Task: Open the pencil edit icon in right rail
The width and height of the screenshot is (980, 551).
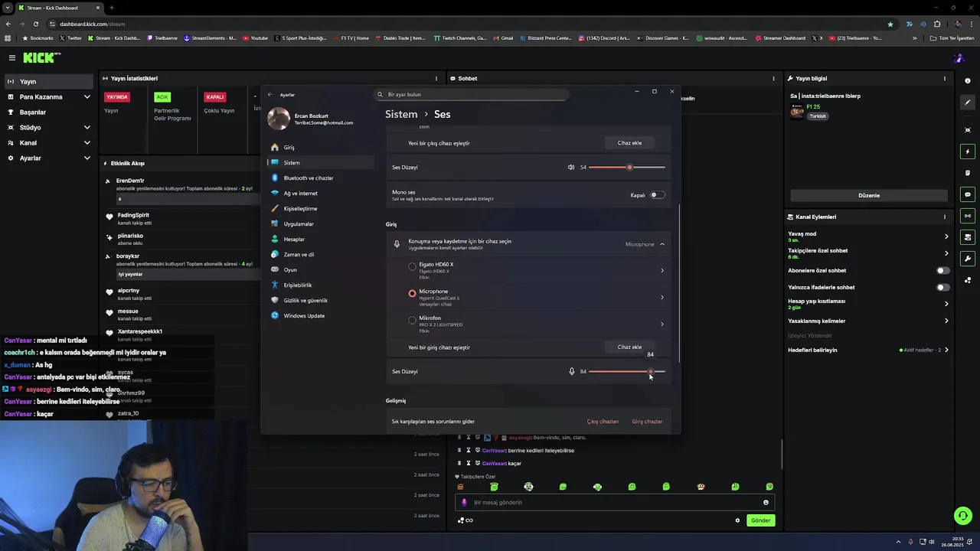Action: click(968, 103)
